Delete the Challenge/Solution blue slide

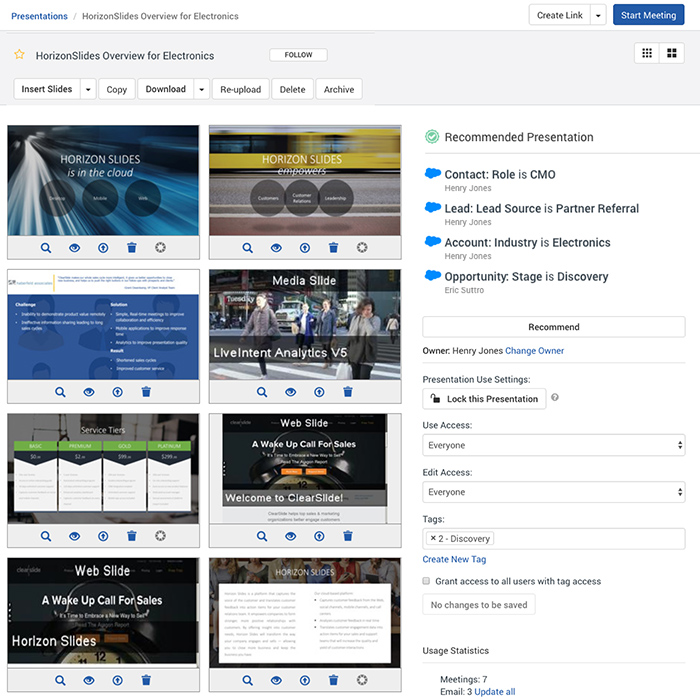[146, 392]
